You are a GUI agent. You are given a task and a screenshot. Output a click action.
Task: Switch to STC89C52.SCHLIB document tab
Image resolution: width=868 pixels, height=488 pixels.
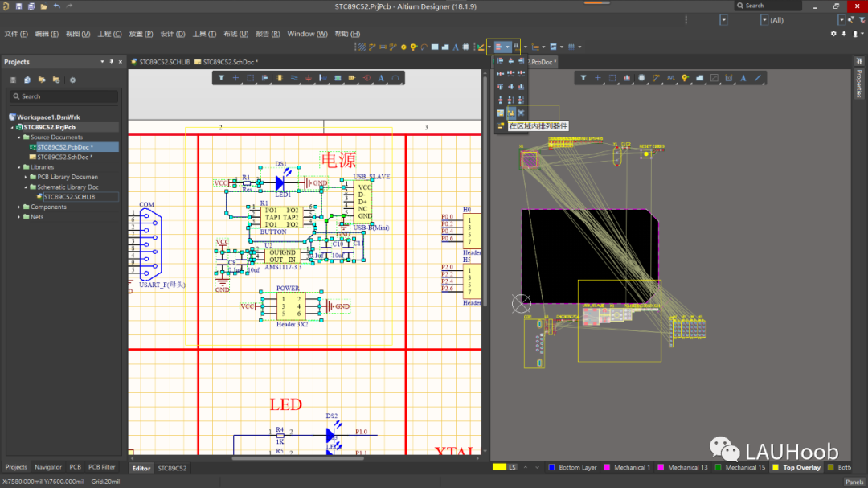(x=161, y=62)
